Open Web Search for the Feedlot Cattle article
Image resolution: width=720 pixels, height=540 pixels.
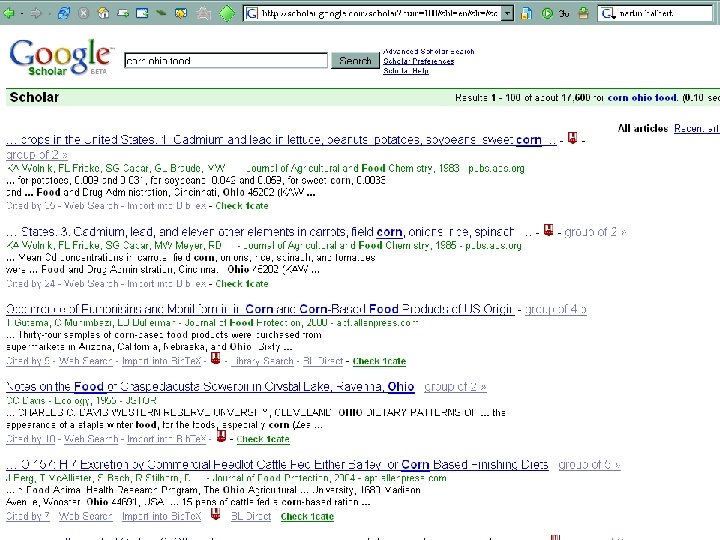[x=85, y=517]
